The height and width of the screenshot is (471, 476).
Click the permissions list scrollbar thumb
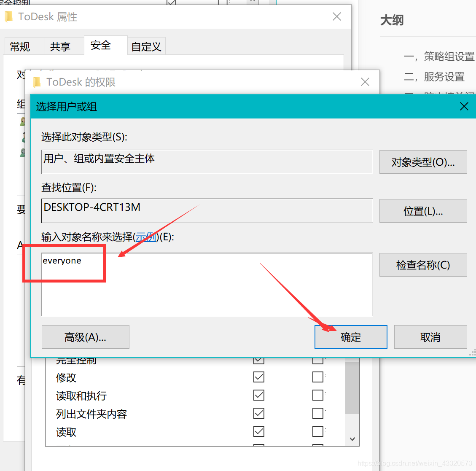click(352, 387)
